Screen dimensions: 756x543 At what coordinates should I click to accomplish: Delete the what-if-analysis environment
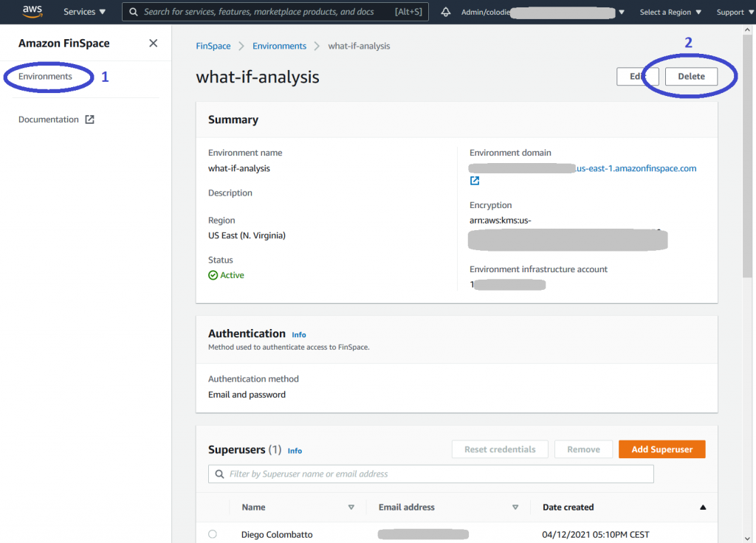pyautogui.click(x=693, y=76)
